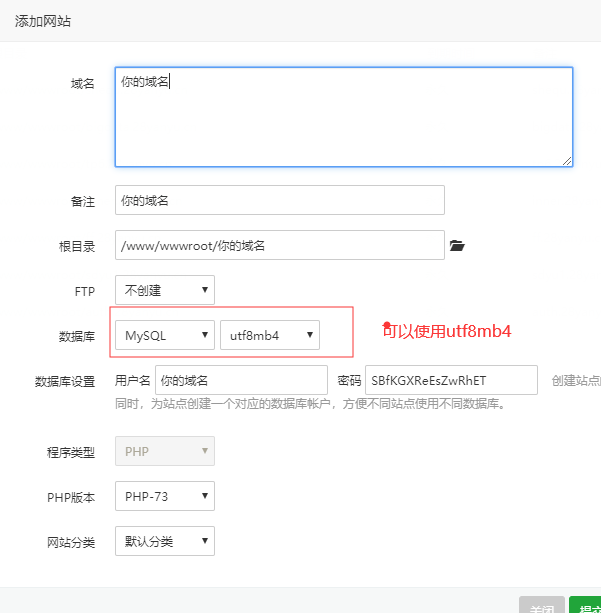
Task: Open folder browser icon beside root directory
Action: coord(457,246)
